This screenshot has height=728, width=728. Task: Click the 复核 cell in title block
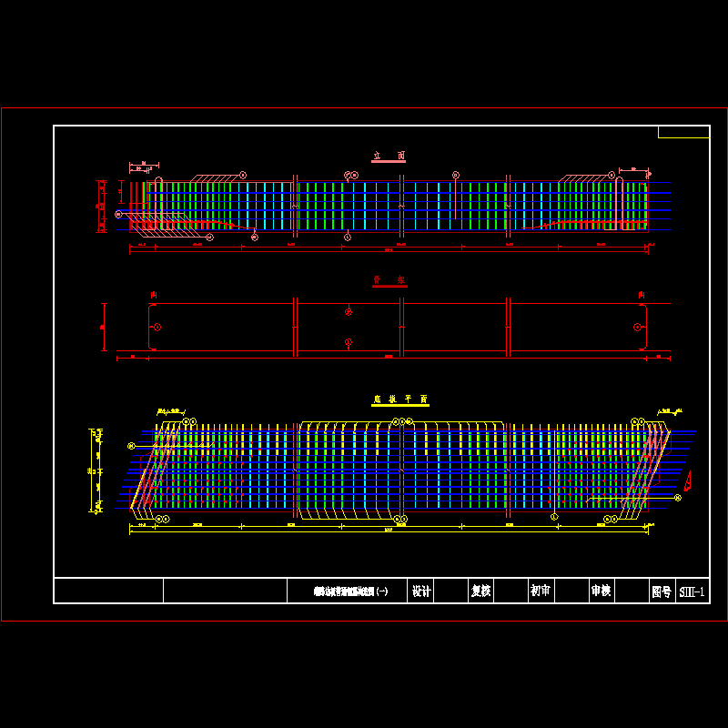coord(481,591)
